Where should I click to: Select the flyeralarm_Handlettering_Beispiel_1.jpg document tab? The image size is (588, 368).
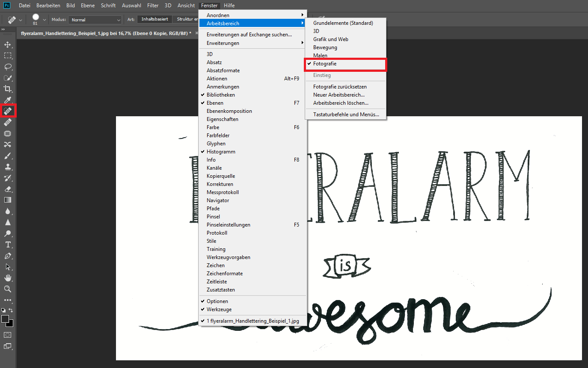pos(105,33)
